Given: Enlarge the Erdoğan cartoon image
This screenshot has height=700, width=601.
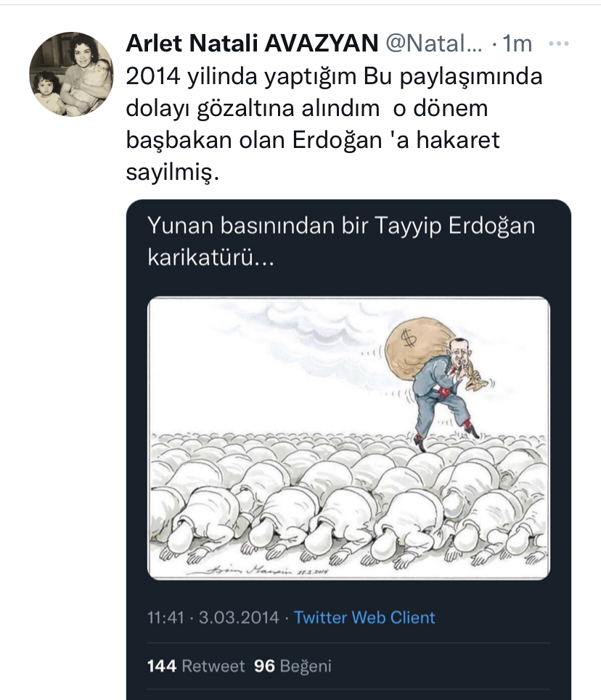Looking at the screenshot, I should pyautogui.click(x=348, y=438).
